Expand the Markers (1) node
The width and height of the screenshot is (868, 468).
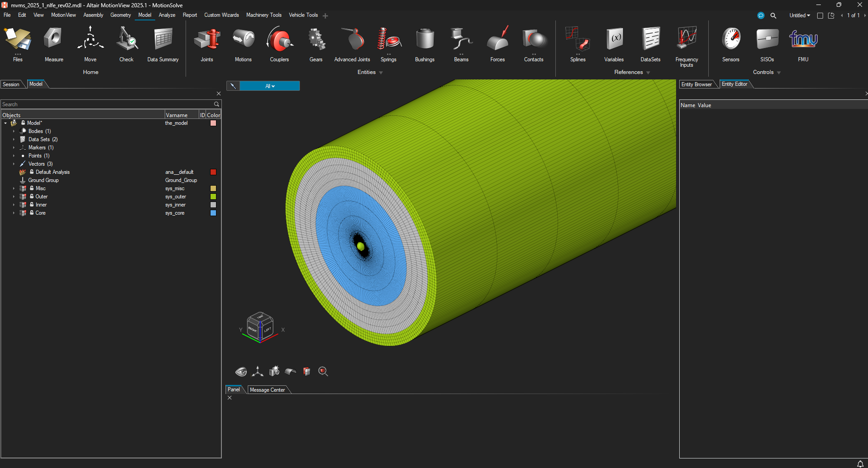pyautogui.click(x=14, y=148)
